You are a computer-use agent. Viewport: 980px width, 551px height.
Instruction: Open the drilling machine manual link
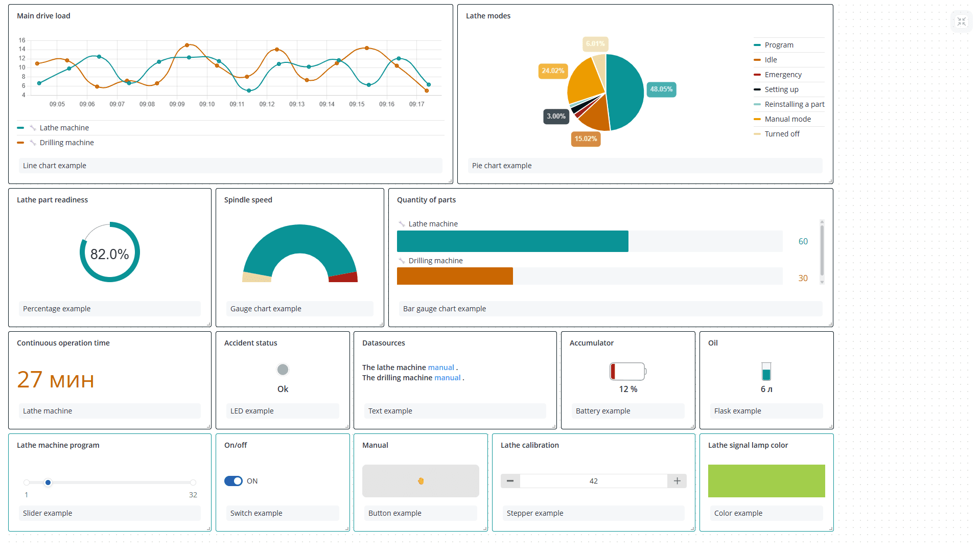447,378
